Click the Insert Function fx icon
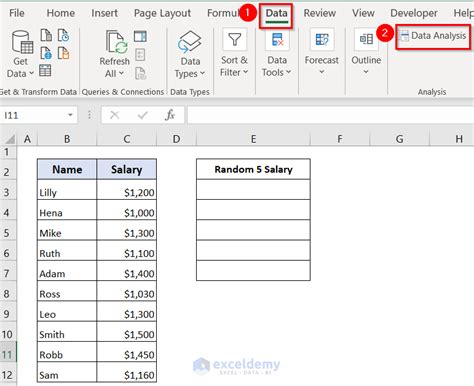Screen dimensions: 474x386 [x=170, y=115]
